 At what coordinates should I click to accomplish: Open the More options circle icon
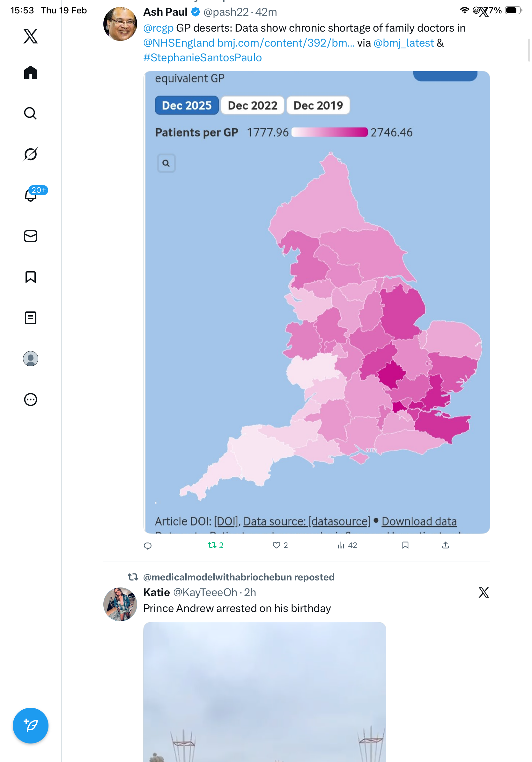[31, 400]
